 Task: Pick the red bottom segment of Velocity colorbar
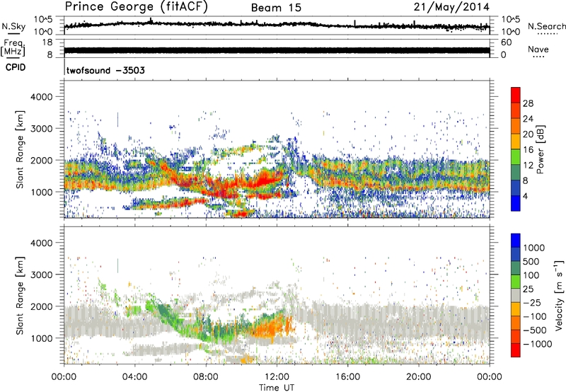tap(516, 350)
